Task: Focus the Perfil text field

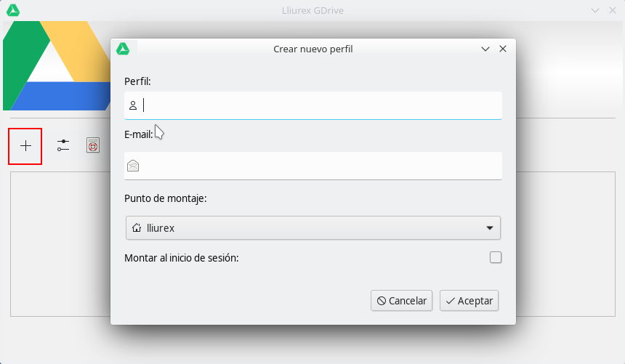Action: [x=320, y=105]
